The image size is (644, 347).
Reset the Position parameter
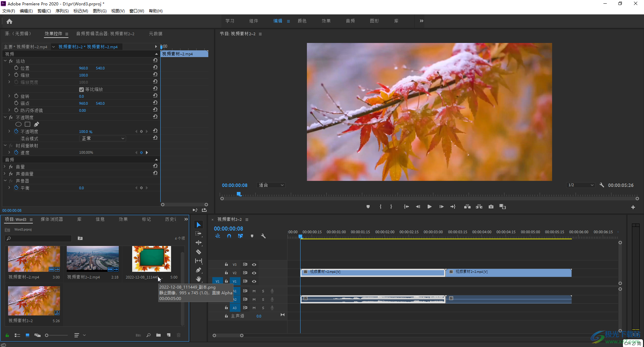[155, 67]
